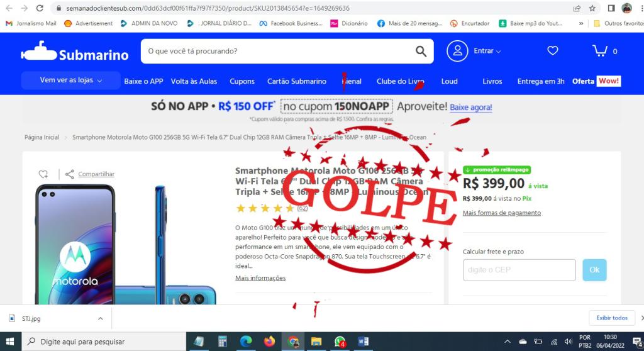The height and width of the screenshot is (351, 644).
Task: Bookmark page with the star icon
Action: 592,8
